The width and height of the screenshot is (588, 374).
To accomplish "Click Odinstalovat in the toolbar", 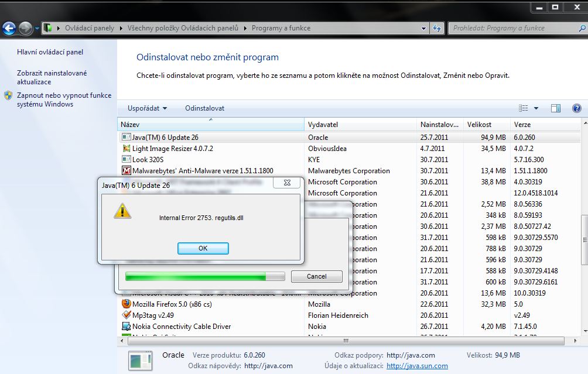I will point(204,108).
